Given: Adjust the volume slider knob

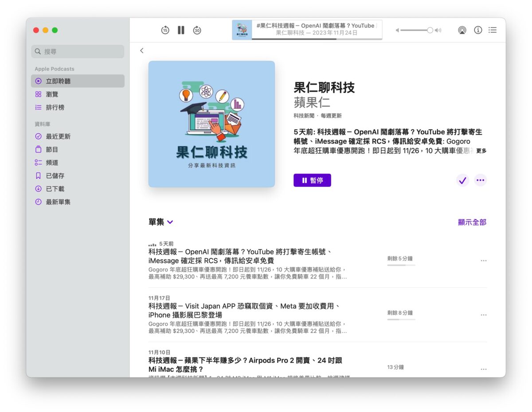Looking at the screenshot, I should tap(430, 30).
